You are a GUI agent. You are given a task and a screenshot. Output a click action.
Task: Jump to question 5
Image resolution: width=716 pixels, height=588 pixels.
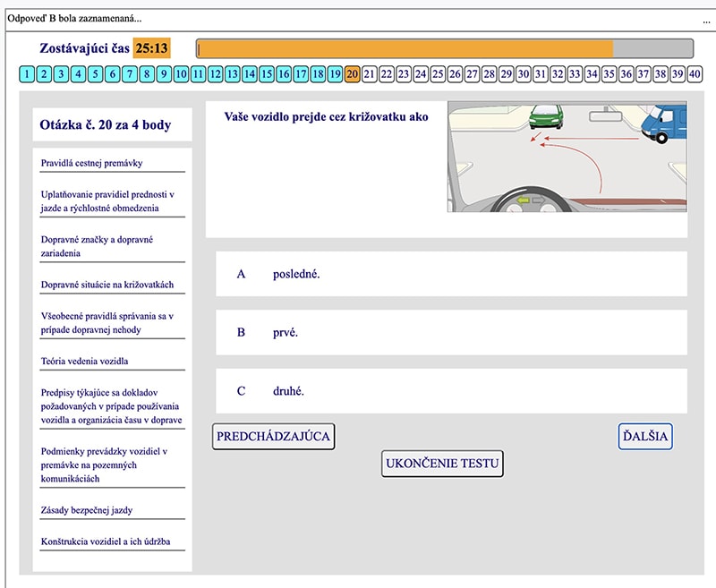[x=96, y=74]
